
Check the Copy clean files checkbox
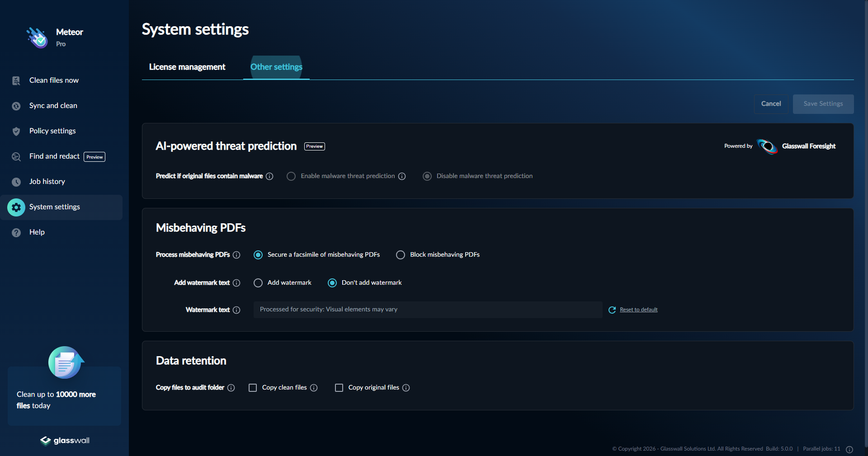[x=252, y=387]
